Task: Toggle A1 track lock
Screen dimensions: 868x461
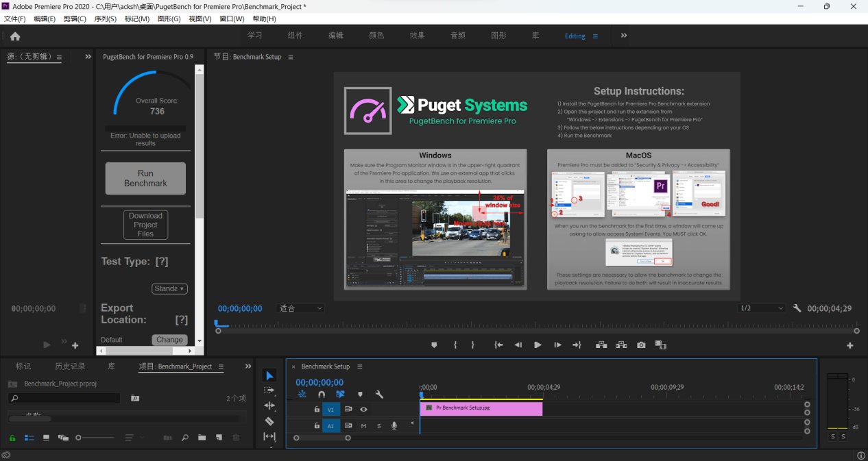Action: [x=316, y=426]
